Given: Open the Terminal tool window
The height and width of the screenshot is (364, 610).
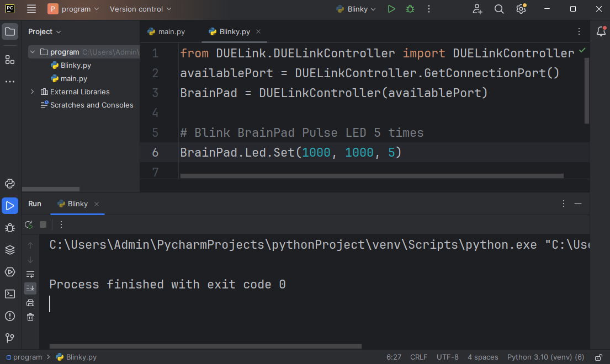Looking at the screenshot, I should coord(10,294).
